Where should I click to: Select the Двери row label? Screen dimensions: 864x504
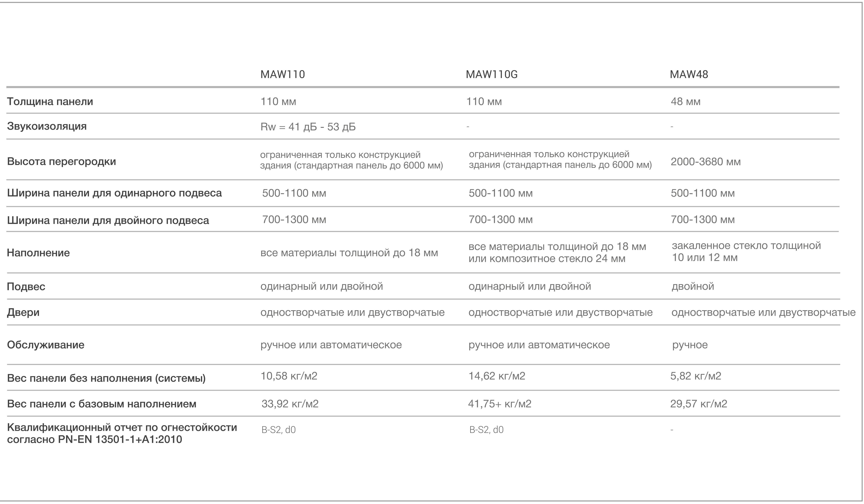click(x=23, y=313)
